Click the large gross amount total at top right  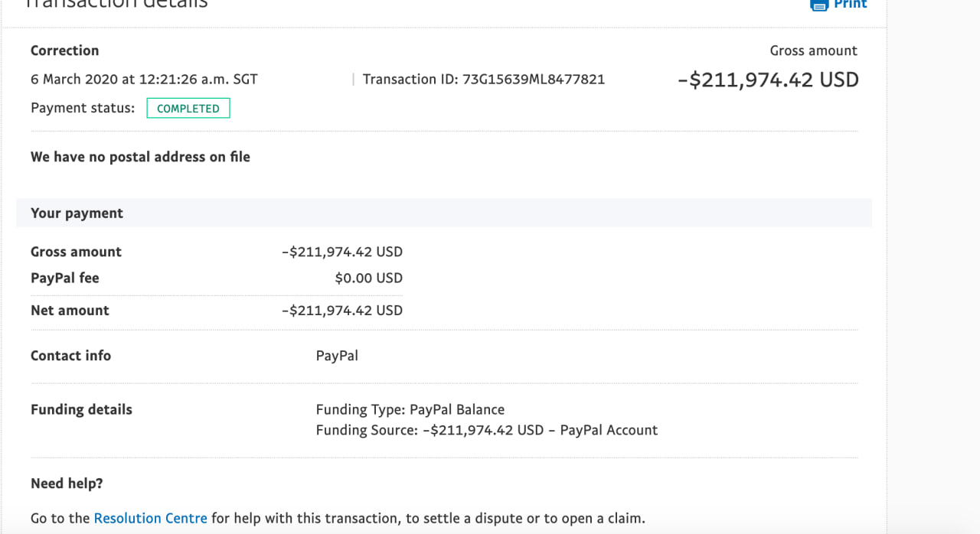[x=768, y=80]
